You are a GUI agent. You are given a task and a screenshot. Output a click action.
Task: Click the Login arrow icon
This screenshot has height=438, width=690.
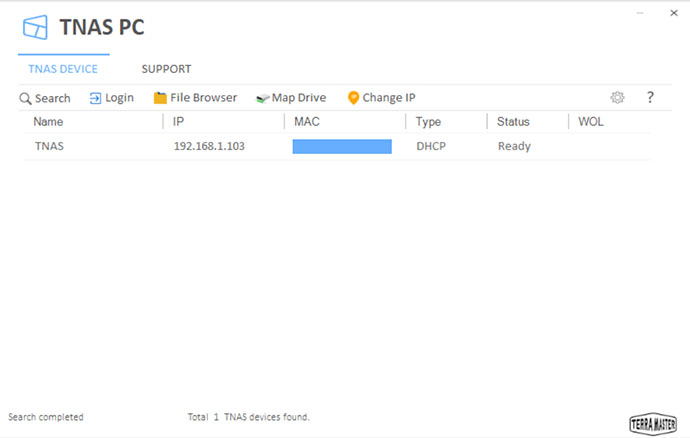95,98
